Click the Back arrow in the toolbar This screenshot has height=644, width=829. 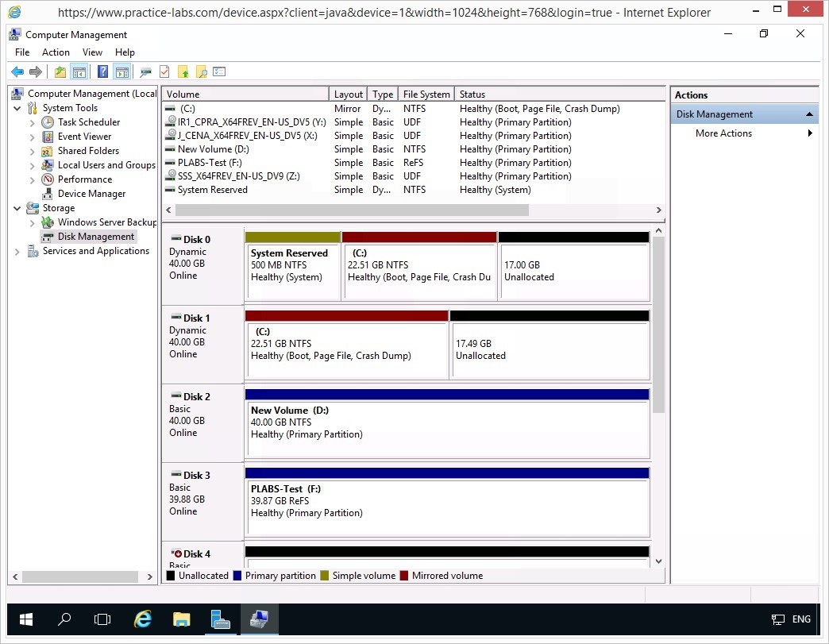17,72
